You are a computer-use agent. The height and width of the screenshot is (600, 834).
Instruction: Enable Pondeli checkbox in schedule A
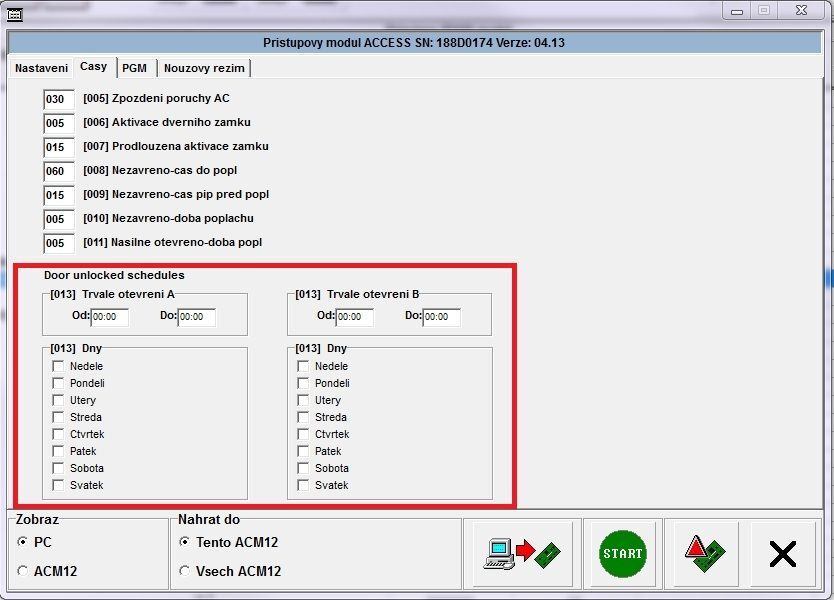[x=58, y=383]
